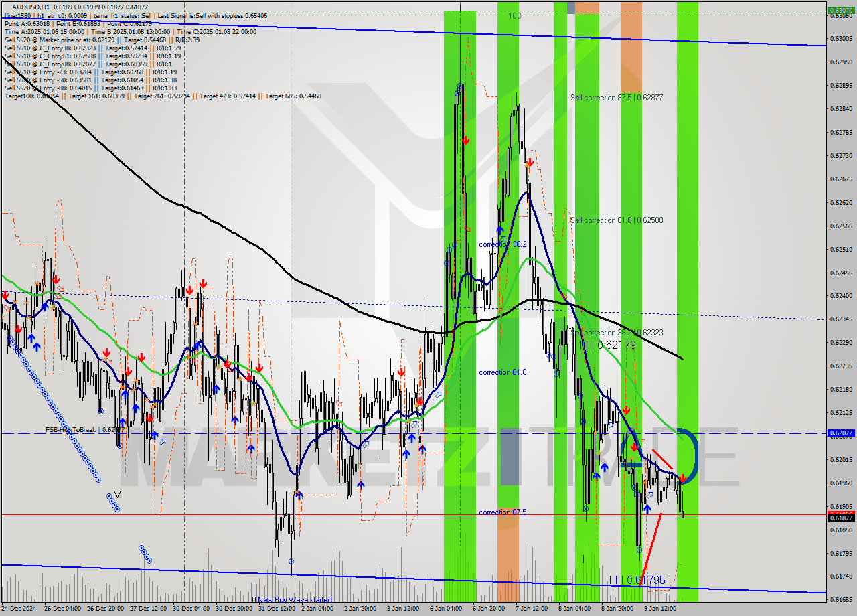Viewport: 857px width, 616px height.
Task: Click the '3 Jan 12:00' time label
Action: (x=403, y=609)
